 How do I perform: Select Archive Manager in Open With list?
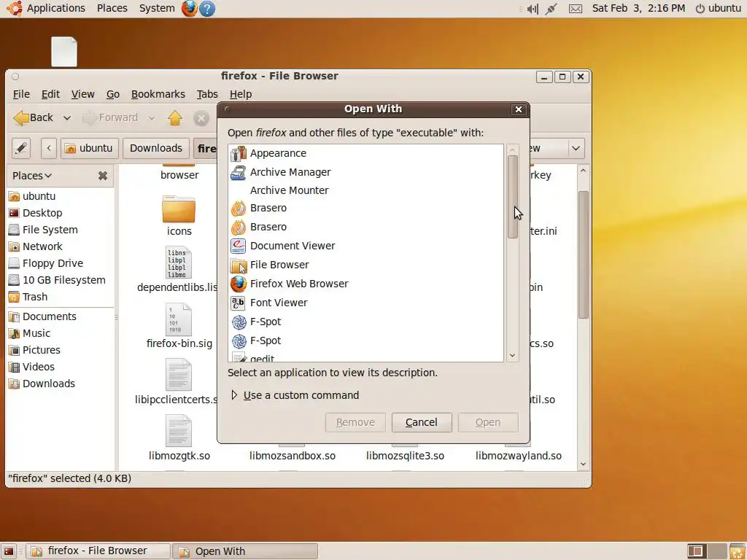tap(365, 172)
